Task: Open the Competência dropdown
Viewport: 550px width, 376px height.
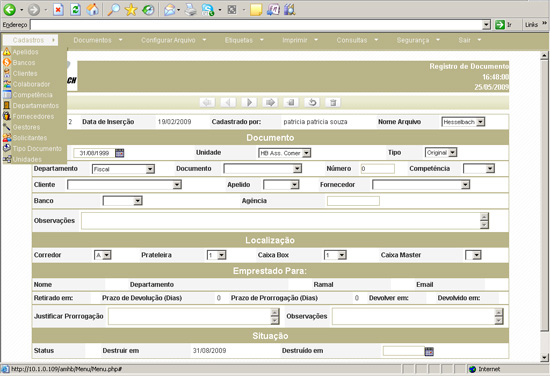Action: 479,169
